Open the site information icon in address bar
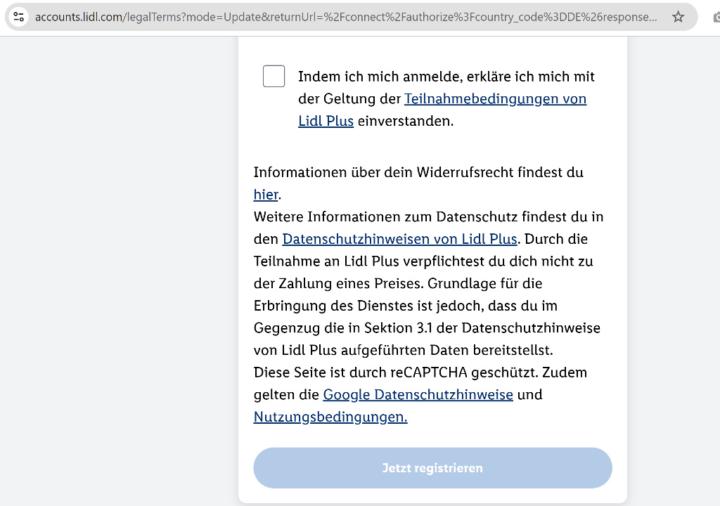Screen dimensions: 720x506 [x=18, y=17]
